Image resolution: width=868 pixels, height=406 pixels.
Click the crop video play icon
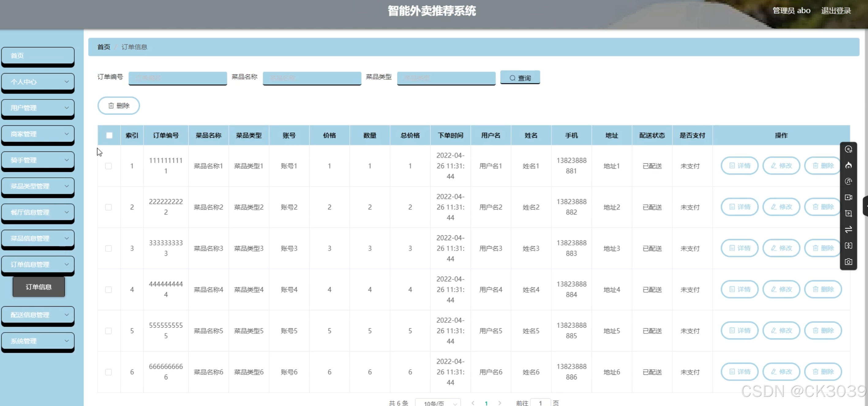click(x=848, y=214)
